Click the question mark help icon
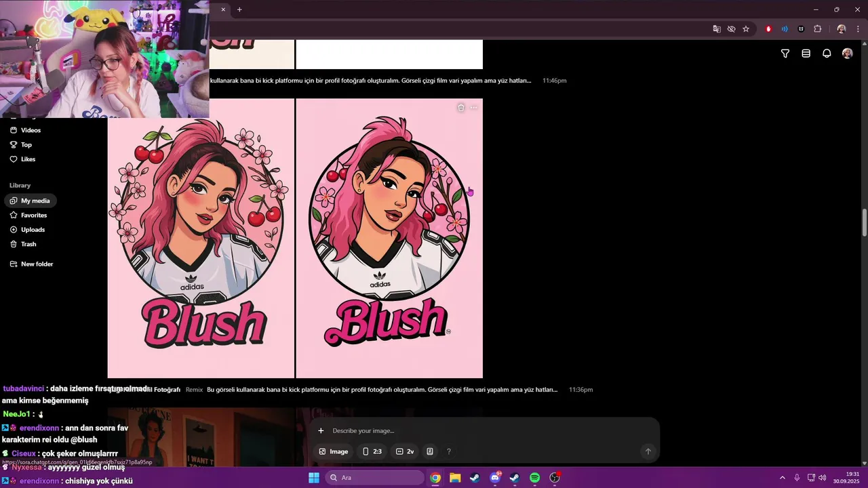868x488 pixels. (448, 451)
